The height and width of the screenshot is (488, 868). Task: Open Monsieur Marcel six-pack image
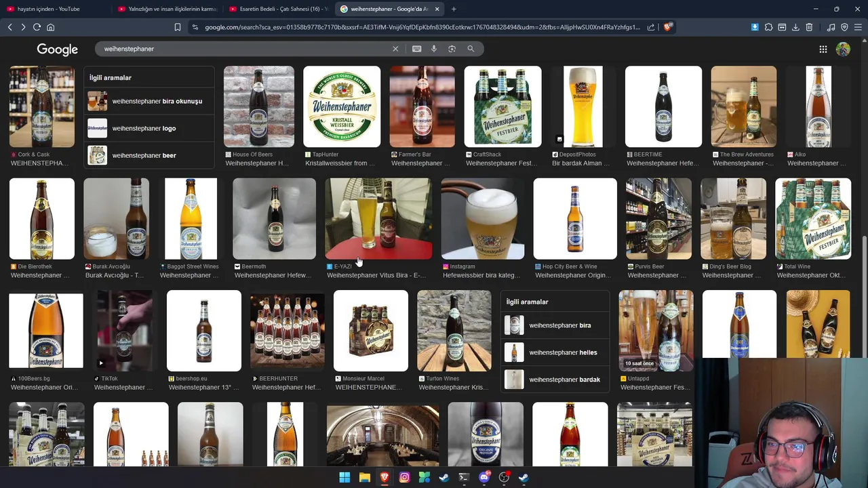(x=371, y=331)
